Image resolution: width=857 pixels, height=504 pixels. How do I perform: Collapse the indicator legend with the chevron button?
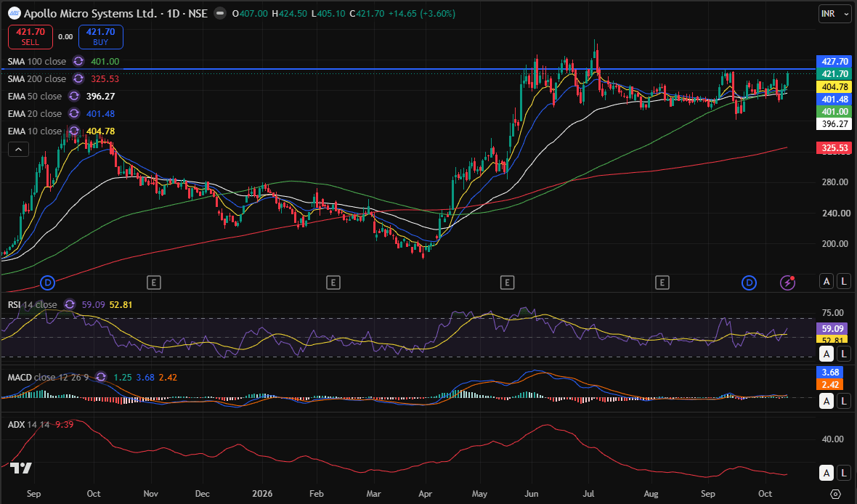pos(18,149)
